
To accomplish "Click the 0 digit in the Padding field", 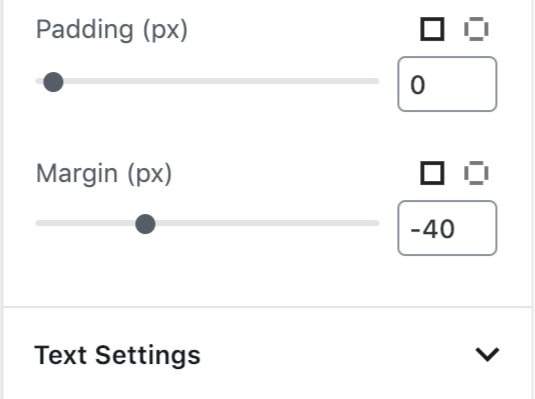I will click(x=418, y=85).
